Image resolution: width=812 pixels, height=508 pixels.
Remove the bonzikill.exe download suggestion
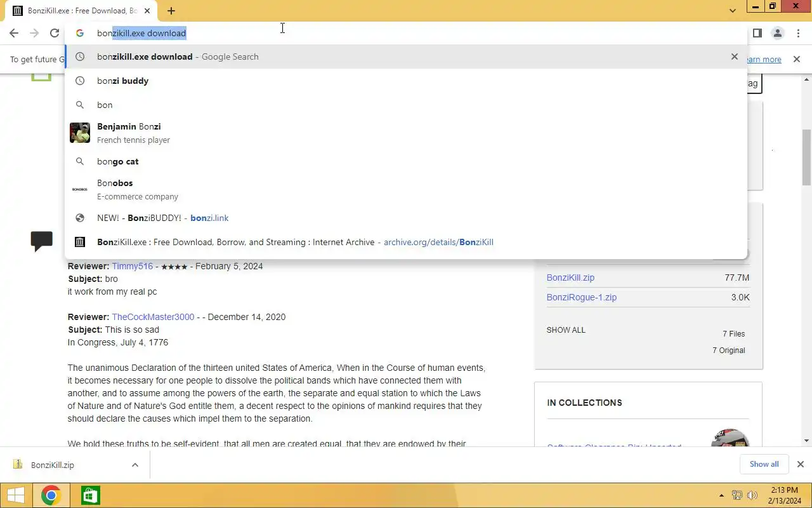735,57
